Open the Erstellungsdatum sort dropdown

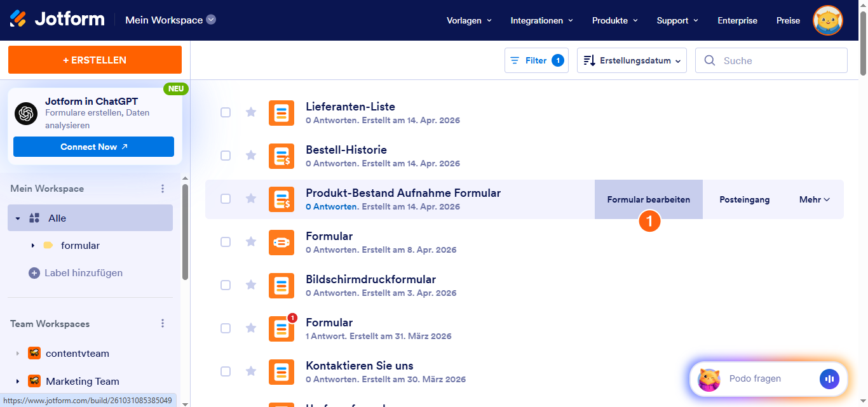[631, 60]
